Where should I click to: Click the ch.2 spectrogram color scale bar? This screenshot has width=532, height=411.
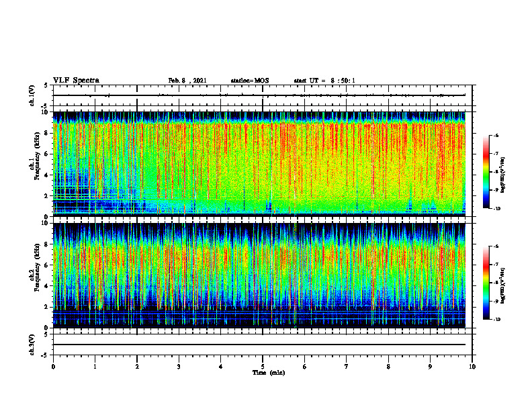pos(486,283)
